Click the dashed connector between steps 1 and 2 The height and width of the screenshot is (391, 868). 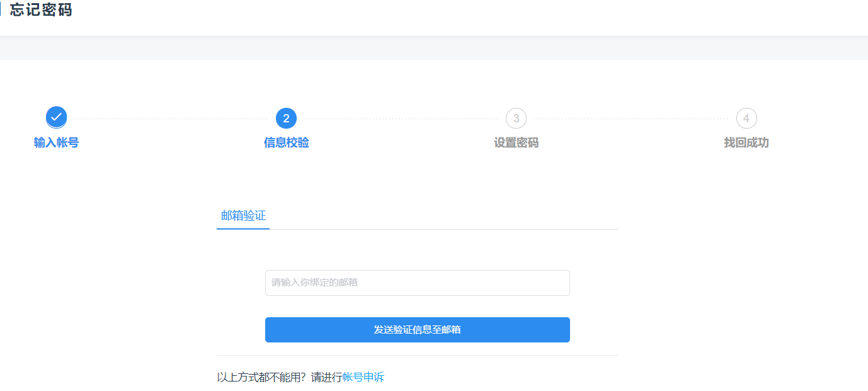point(171,119)
